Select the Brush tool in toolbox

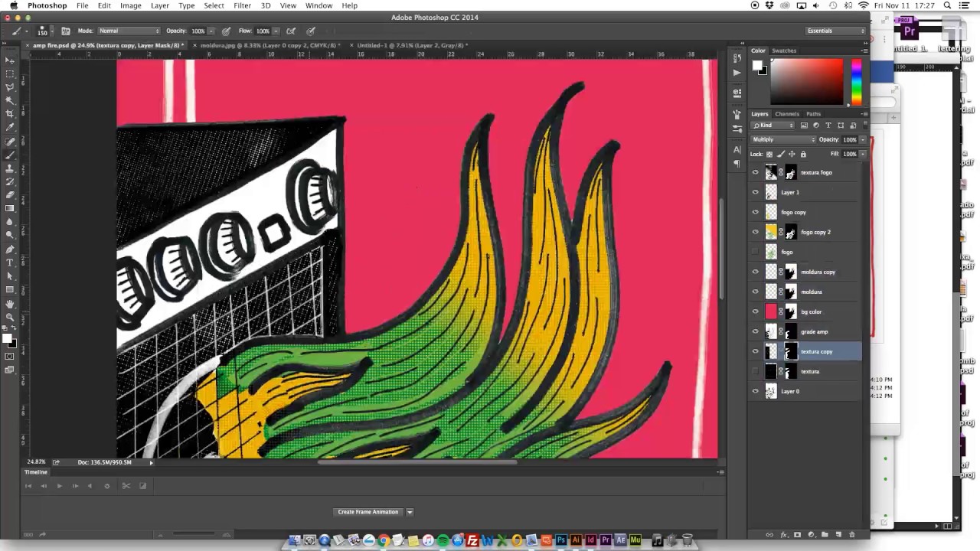pyautogui.click(x=10, y=155)
